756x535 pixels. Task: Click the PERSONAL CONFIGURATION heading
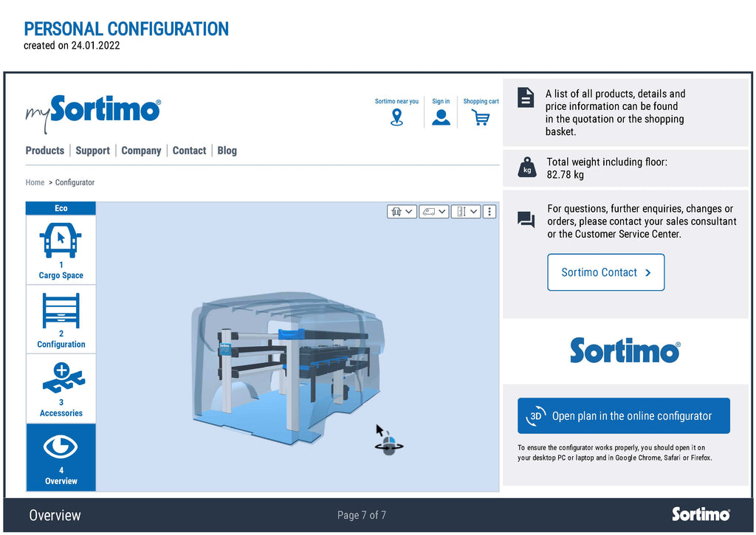point(126,29)
